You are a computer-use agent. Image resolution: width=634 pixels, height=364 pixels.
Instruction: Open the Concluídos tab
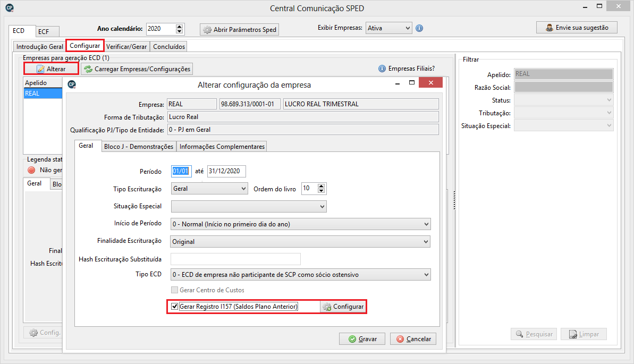coord(169,47)
